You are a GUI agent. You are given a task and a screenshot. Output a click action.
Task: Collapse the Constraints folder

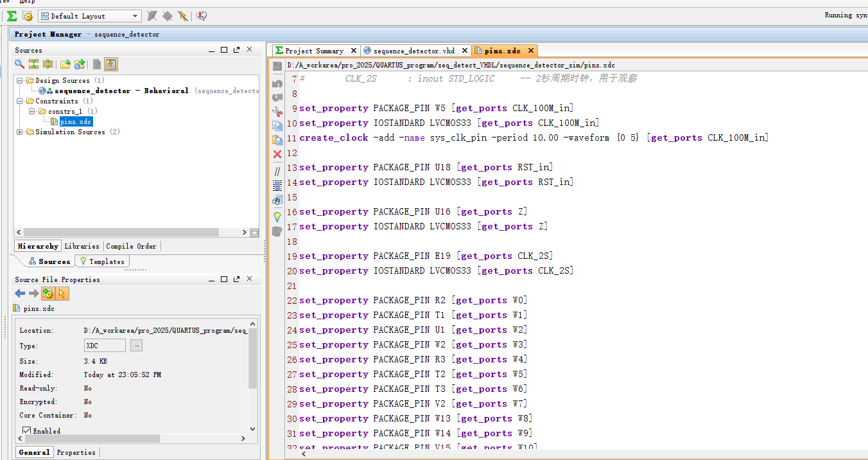[x=20, y=101]
